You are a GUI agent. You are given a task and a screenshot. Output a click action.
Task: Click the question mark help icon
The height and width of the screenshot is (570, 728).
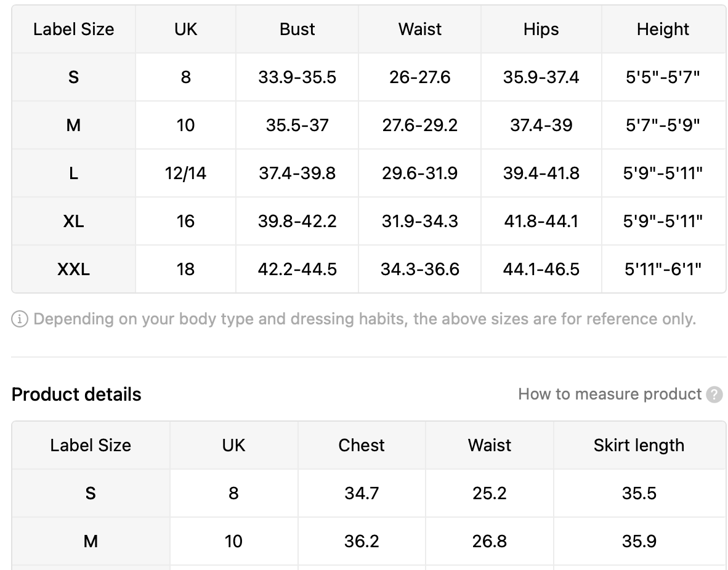pos(714,395)
